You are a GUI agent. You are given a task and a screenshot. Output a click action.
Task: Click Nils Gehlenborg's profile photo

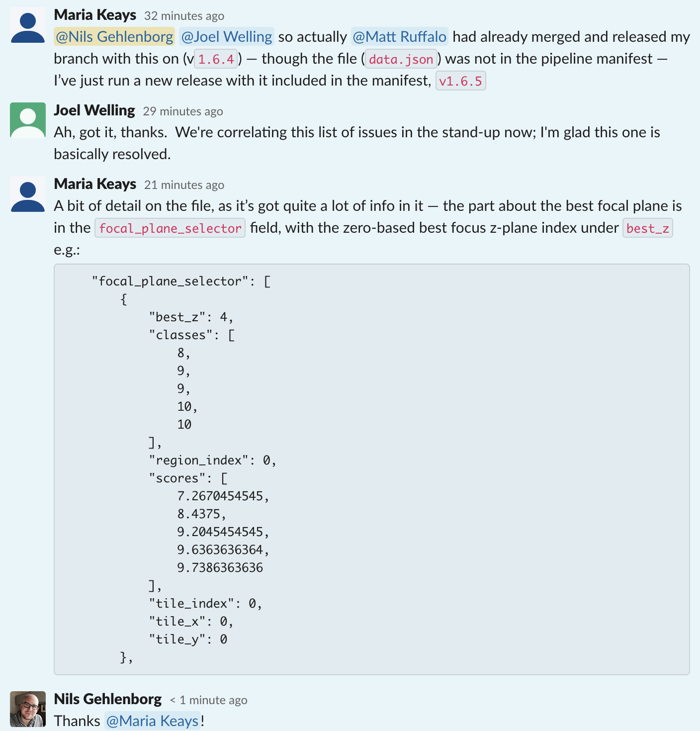click(27, 709)
